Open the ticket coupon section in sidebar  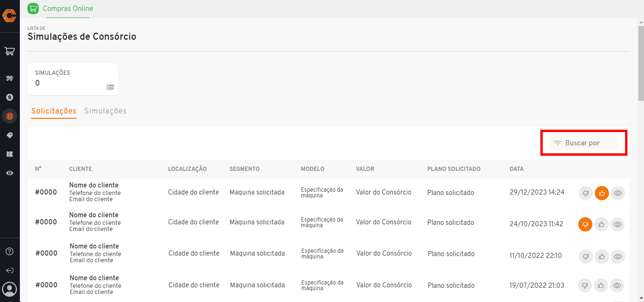(x=9, y=154)
